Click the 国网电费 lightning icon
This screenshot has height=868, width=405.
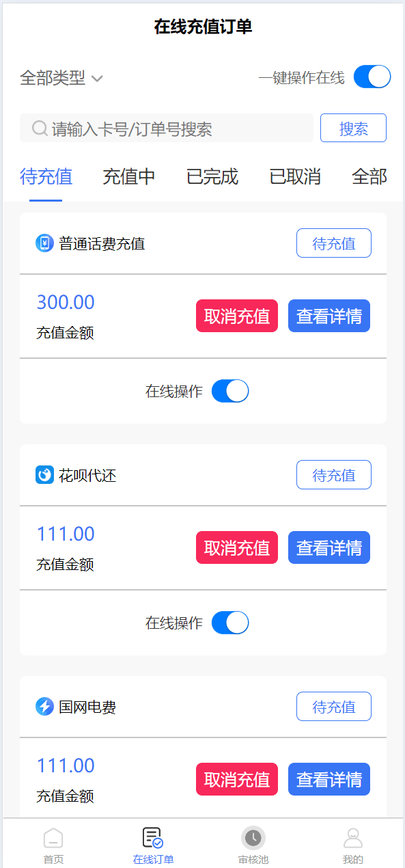pyautogui.click(x=44, y=707)
